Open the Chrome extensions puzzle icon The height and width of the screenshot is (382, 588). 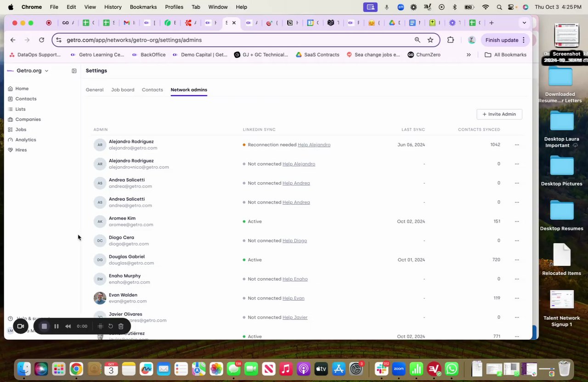pos(451,40)
